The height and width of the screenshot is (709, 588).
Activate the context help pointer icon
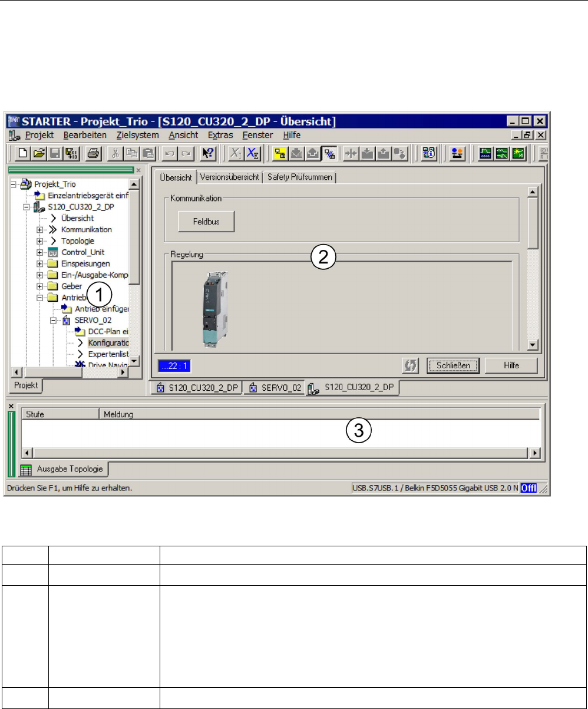[x=207, y=153]
